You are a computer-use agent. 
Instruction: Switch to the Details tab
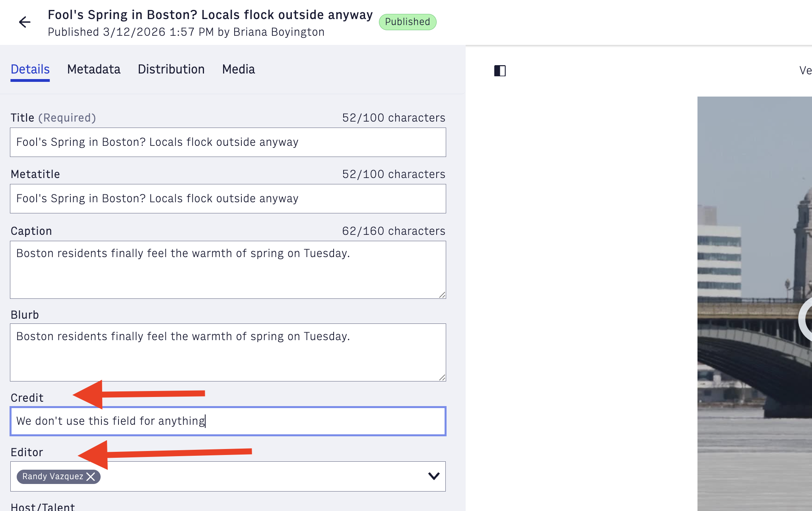30,70
